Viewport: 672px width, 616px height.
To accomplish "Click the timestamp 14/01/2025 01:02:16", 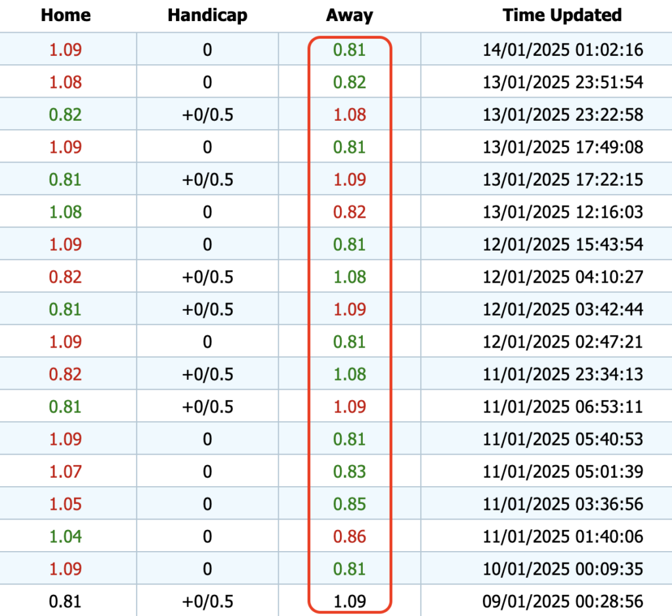I will click(x=562, y=50).
